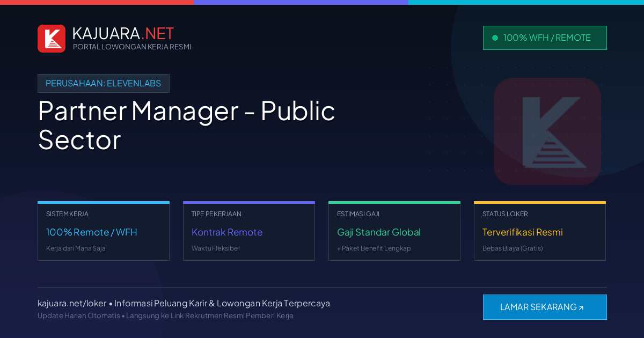
Task: Click the arrow icon in LAMAR SEKARANG
Action: (581, 307)
